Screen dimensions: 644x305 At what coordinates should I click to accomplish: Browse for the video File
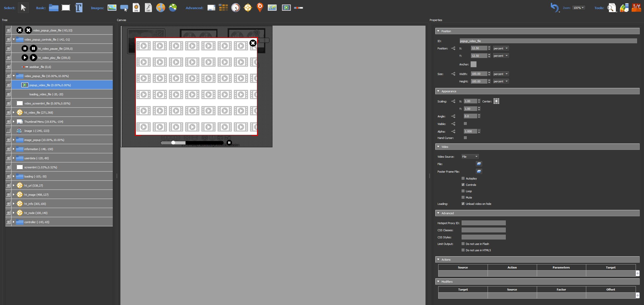click(479, 164)
